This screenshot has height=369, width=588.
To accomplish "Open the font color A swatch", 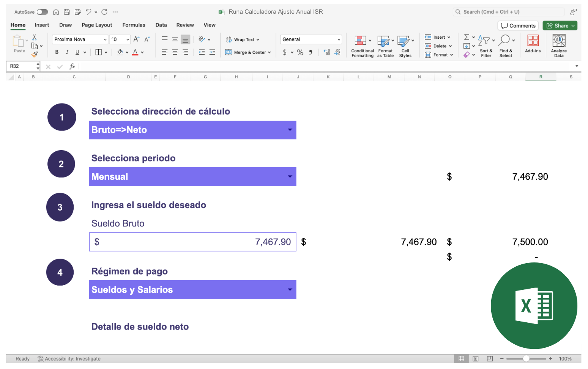I will click(135, 52).
